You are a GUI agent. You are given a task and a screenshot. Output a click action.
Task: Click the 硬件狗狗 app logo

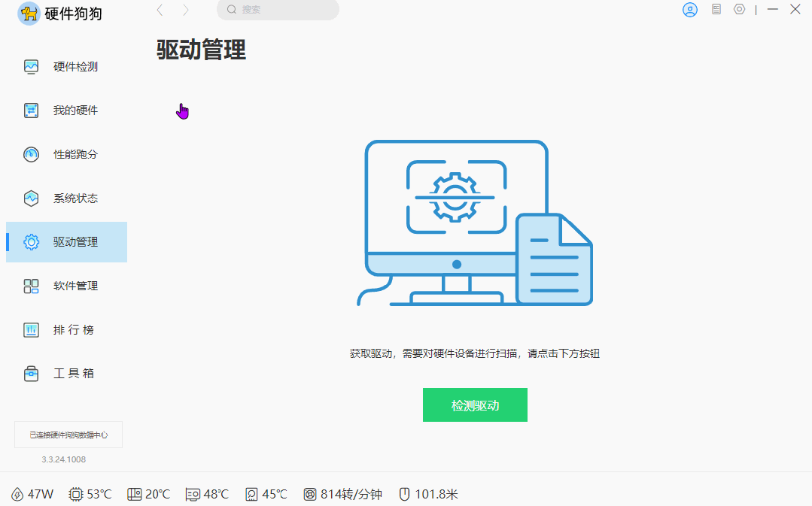point(29,14)
